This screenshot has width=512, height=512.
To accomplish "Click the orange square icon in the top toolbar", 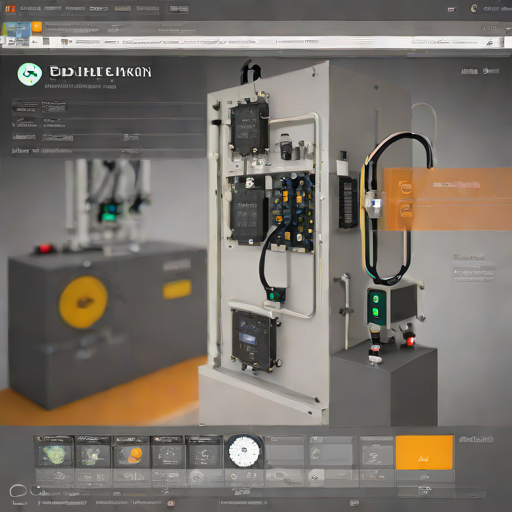I will point(37,27).
